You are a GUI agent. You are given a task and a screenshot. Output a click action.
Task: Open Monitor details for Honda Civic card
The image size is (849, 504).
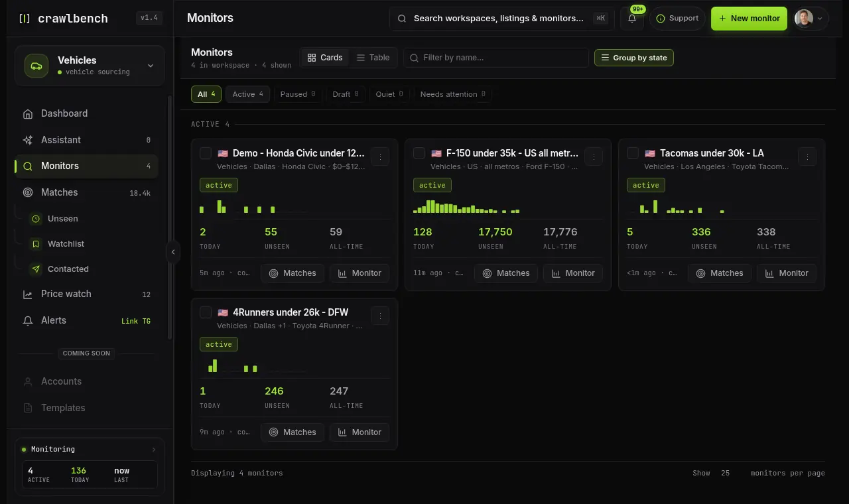[359, 273]
